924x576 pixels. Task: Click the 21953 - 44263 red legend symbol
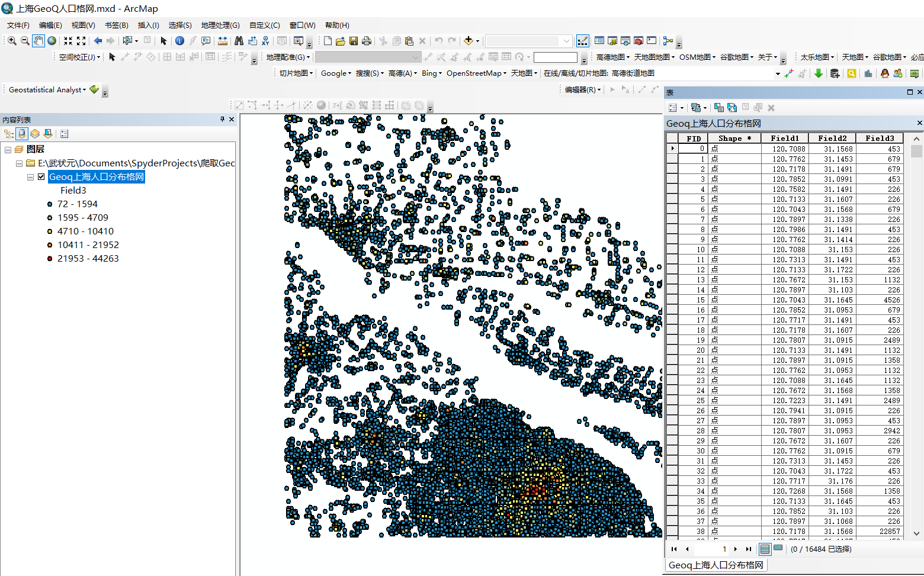tap(50, 258)
